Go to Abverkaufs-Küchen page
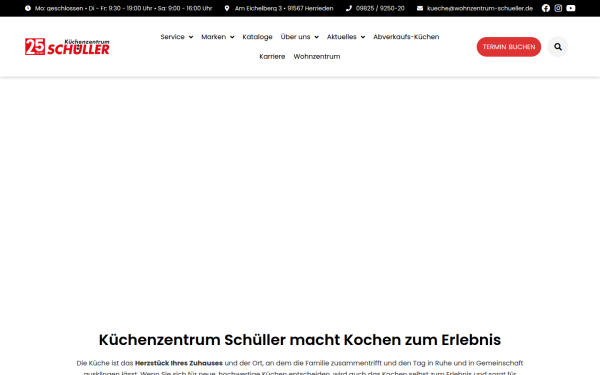 (406, 37)
